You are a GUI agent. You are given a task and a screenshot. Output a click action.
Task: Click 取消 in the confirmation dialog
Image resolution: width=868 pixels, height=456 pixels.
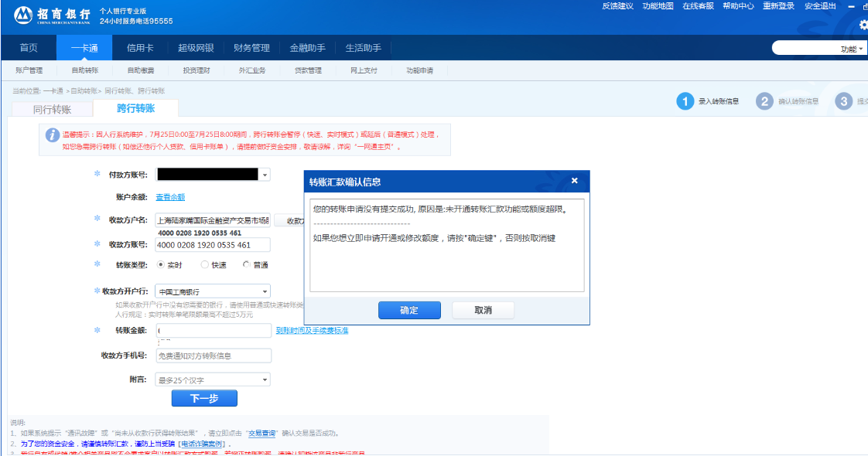coord(484,310)
